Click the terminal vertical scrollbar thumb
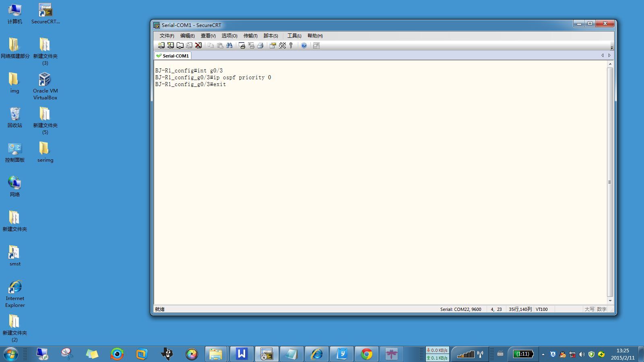The height and width of the screenshot is (362, 644). click(x=610, y=182)
